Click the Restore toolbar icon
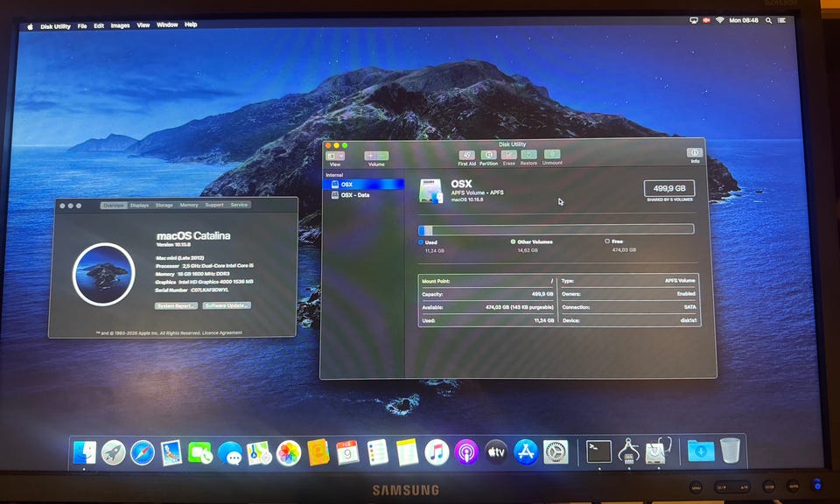This screenshot has width=840, height=504. (528, 156)
